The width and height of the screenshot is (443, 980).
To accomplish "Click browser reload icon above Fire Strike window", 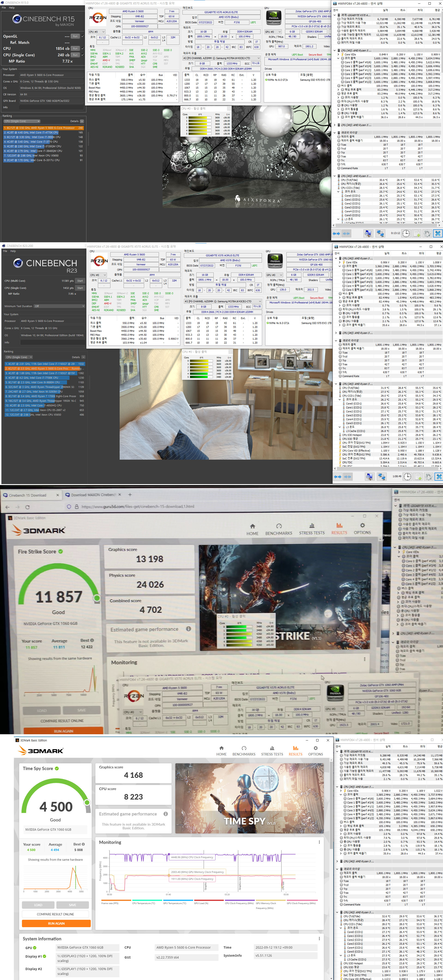I will pos(27,507).
